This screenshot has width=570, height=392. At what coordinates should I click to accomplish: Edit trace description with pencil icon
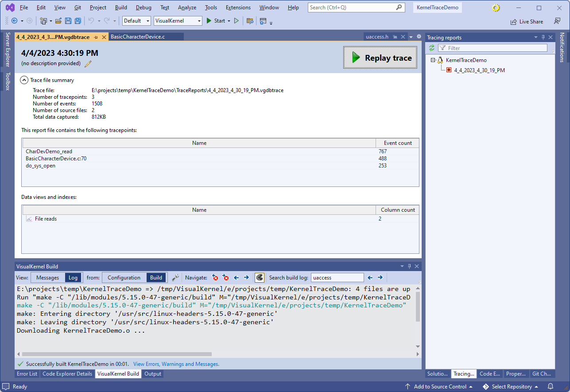[88, 64]
